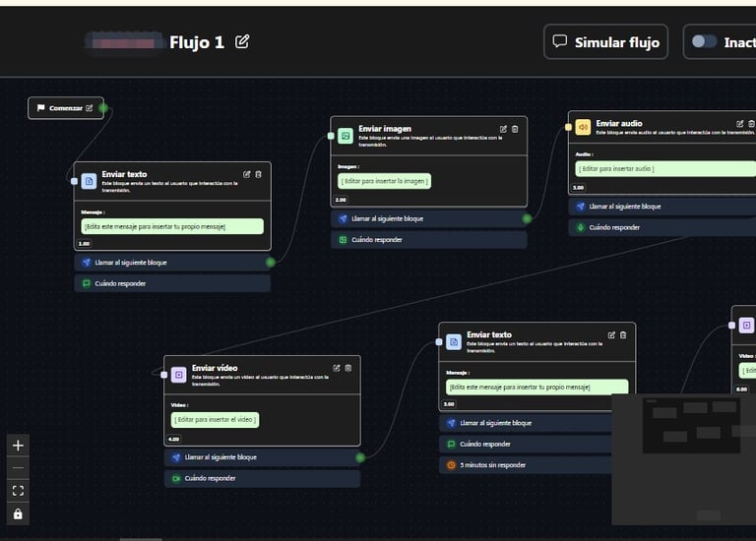Click the input connector of Enviar imagen block
This screenshot has height=541, width=756.
click(x=331, y=136)
